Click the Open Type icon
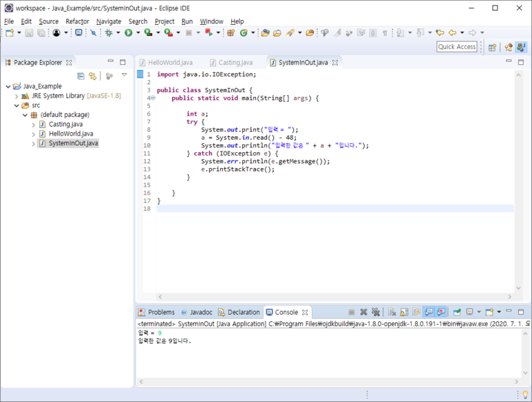Image resolution: width=532 pixels, height=402 pixels. [266, 33]
